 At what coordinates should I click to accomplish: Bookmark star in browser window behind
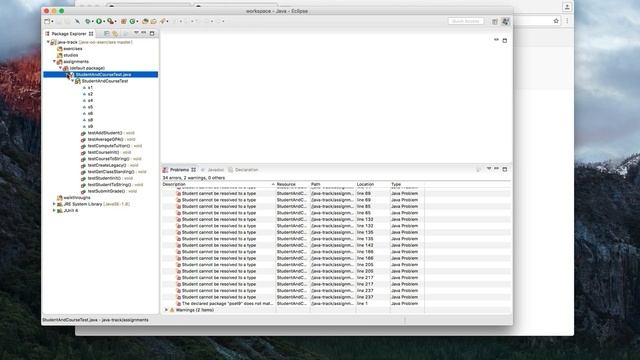click(556, 21)
